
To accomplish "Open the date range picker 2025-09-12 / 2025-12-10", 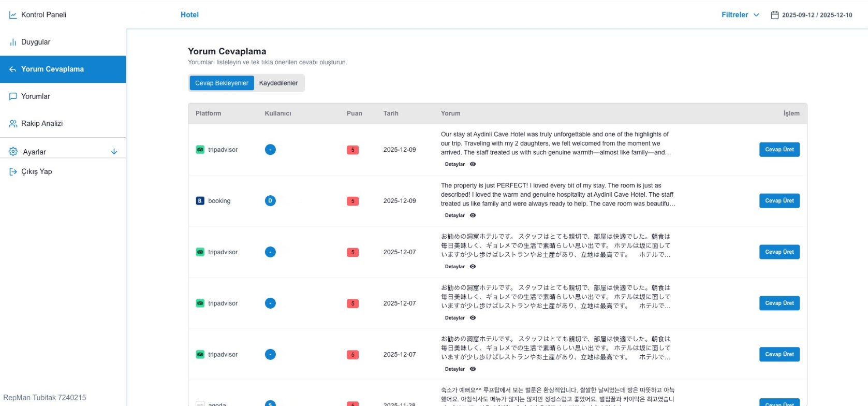I will pyautogui.click(x=817, y=15).
